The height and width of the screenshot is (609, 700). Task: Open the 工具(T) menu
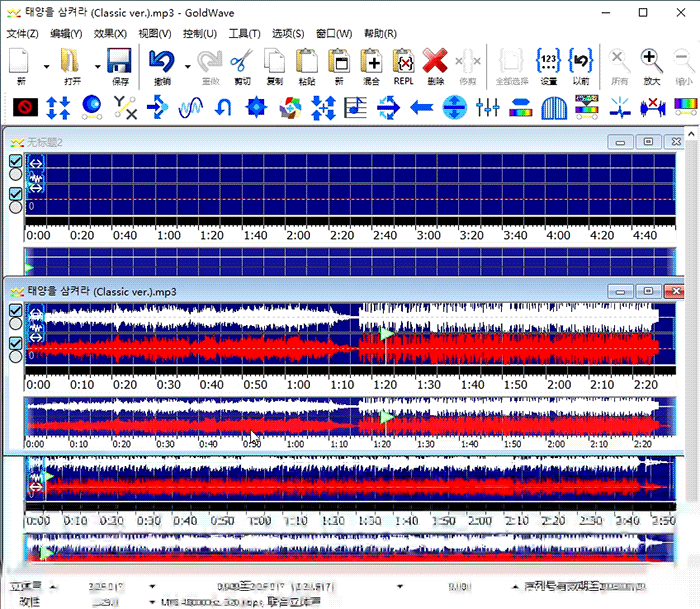(x=245, y=33)
